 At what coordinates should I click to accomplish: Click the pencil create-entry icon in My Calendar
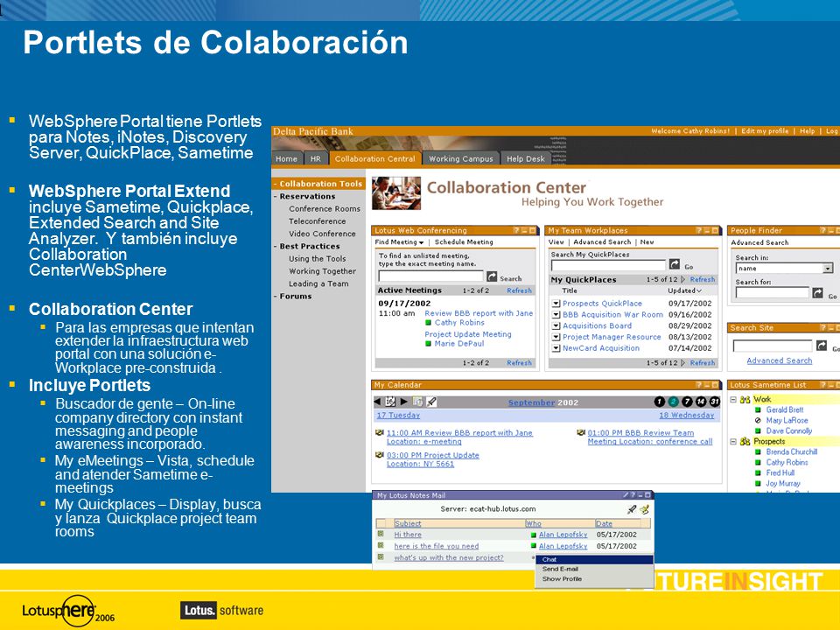[x=431, y=402]
